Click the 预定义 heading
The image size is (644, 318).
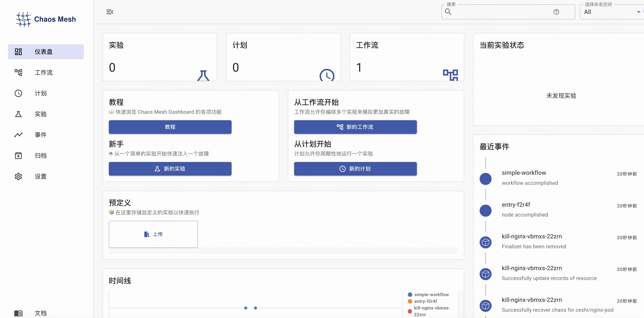(x=120, y=203)
